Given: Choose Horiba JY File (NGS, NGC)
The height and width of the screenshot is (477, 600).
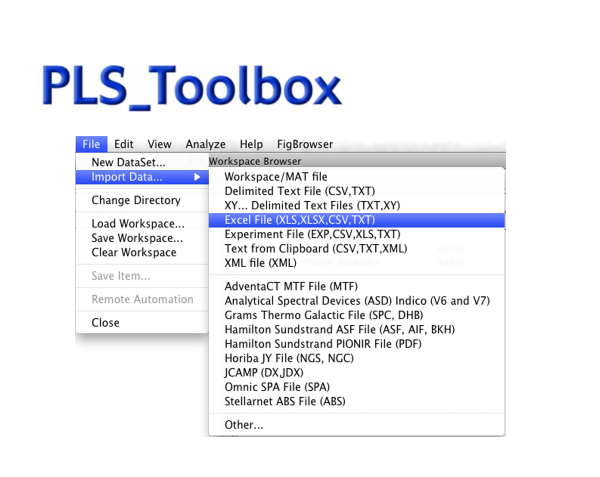Looking at the screenshot, I should pyautogui.click(x=357, y=358).
